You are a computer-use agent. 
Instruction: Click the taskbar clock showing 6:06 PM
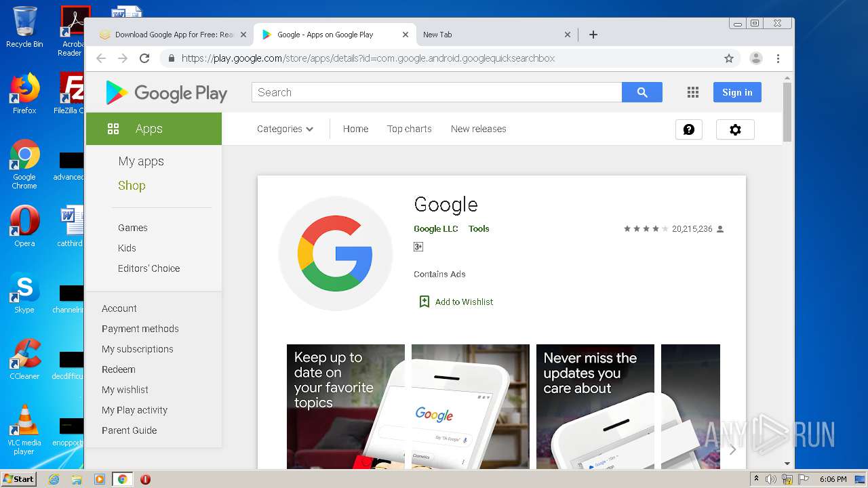click(833, 479)
